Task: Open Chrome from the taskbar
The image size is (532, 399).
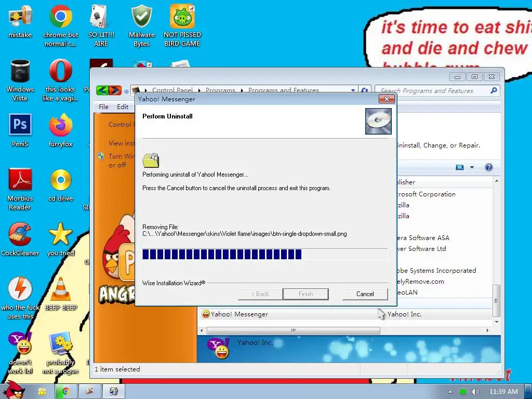Action: point(66,392)
